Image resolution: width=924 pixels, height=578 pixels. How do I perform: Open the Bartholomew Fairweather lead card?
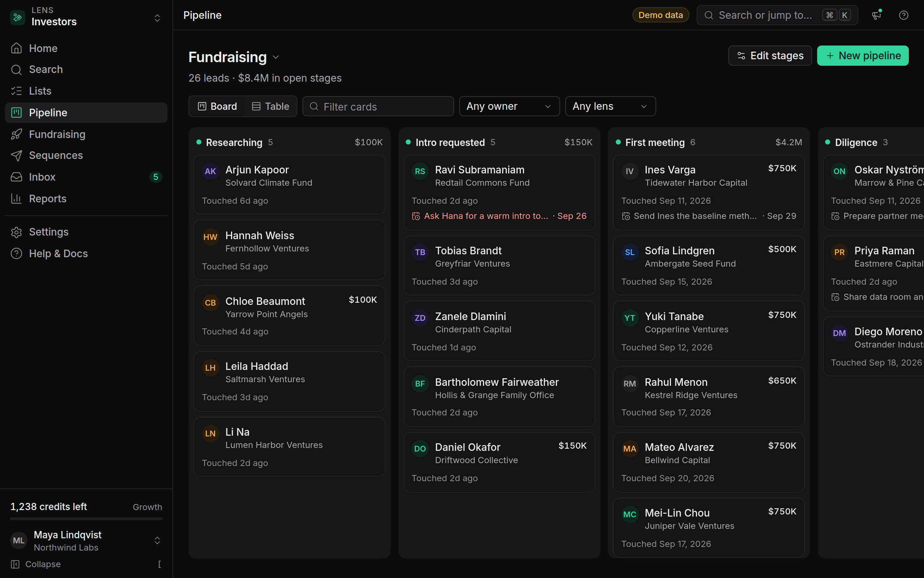pyautogui.click(x=499, y=397)
